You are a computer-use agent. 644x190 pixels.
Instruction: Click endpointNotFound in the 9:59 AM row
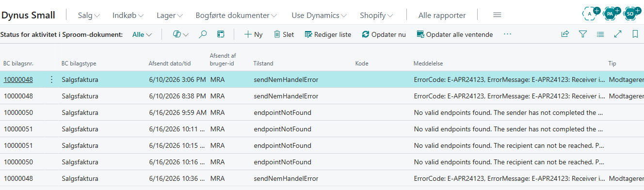pyautogui.click(x=282, y=112)
